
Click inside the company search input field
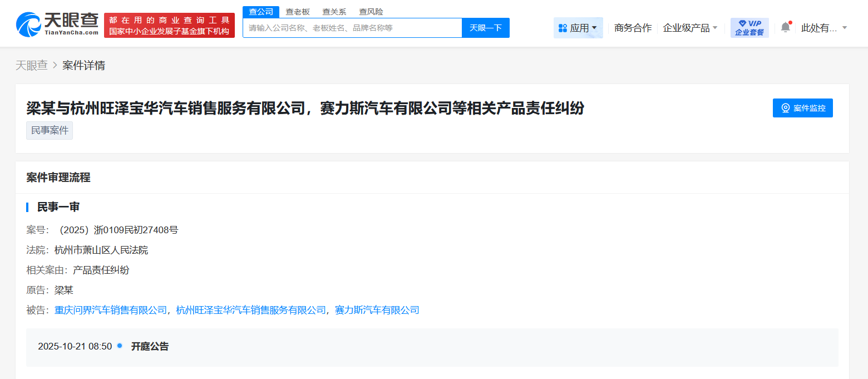(351, 27)
